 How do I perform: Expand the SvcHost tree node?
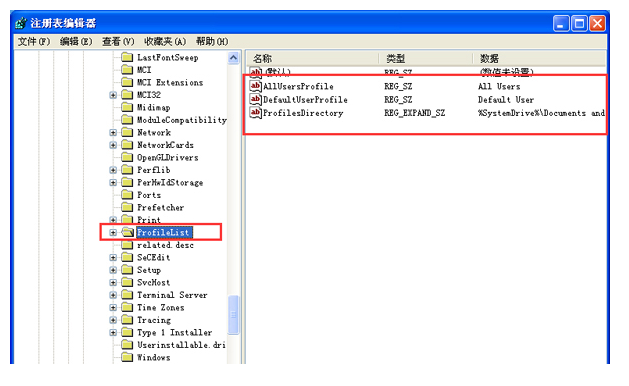(113, 282)
